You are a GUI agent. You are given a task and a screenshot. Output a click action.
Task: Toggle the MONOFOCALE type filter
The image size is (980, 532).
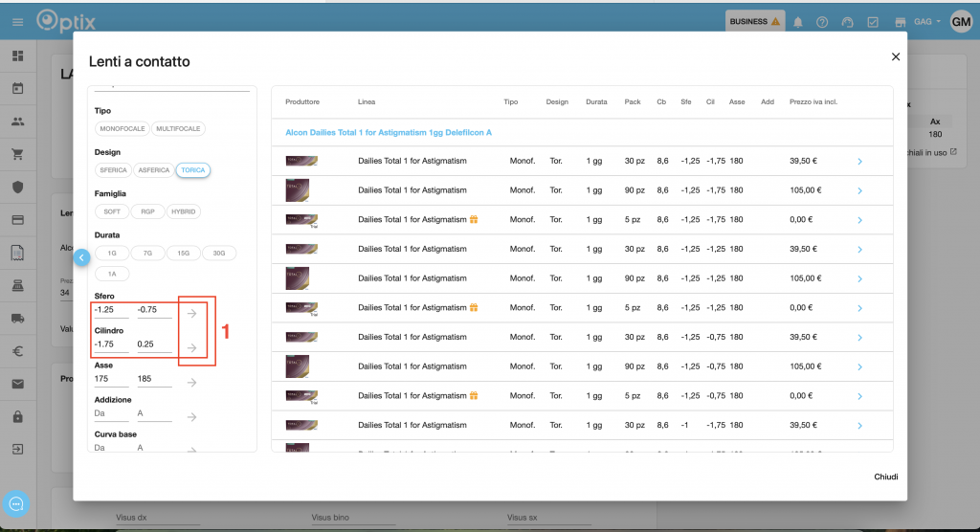[122, 129]
